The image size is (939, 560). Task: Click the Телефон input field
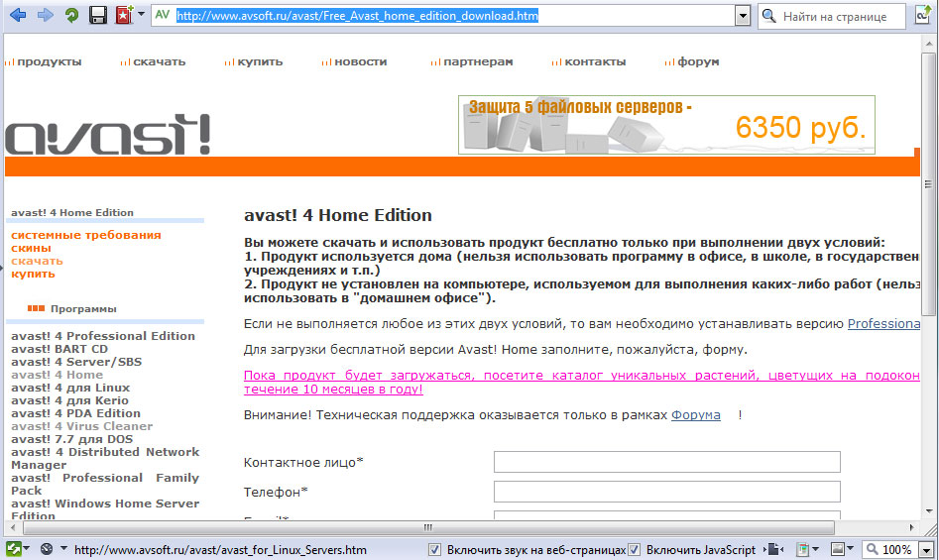[666, 492]
